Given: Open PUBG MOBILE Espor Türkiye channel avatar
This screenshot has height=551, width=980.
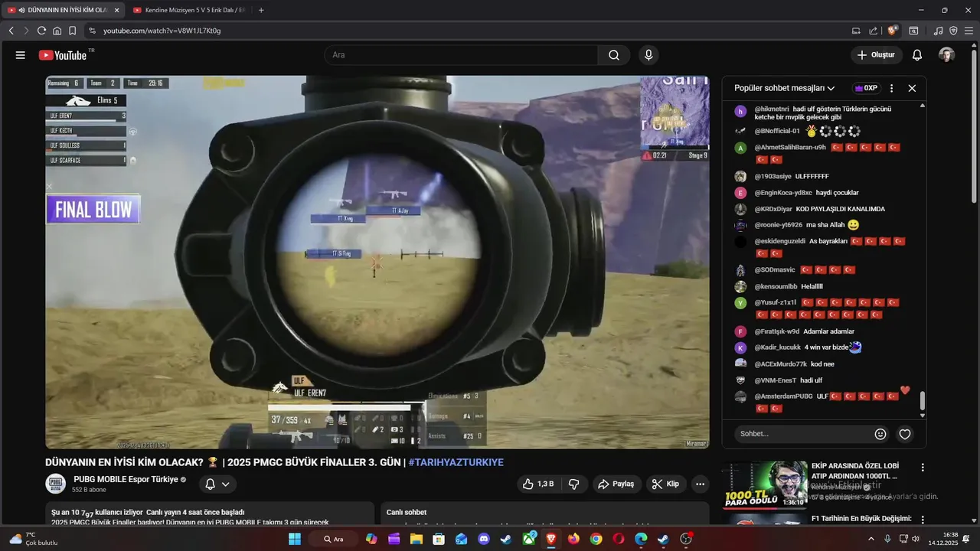Looking at the screenshot, I should pos(56,484).
